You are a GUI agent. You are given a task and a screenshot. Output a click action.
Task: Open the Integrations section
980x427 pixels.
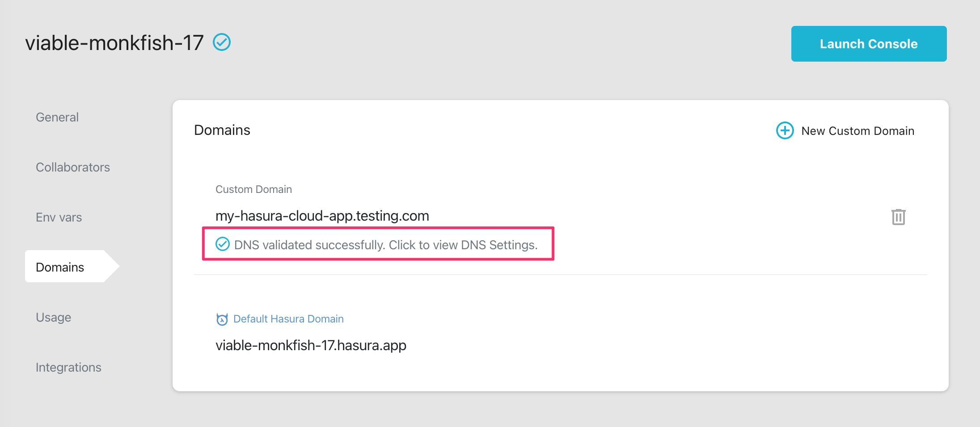[68, 367]
